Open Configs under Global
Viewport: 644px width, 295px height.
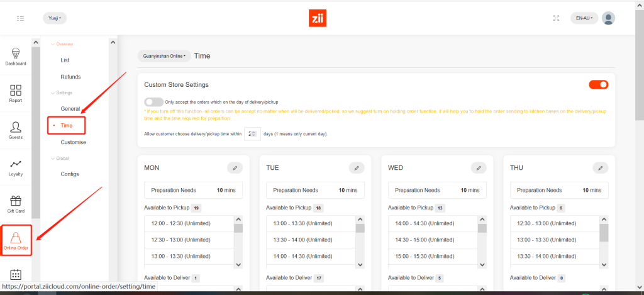click(70, 174)
